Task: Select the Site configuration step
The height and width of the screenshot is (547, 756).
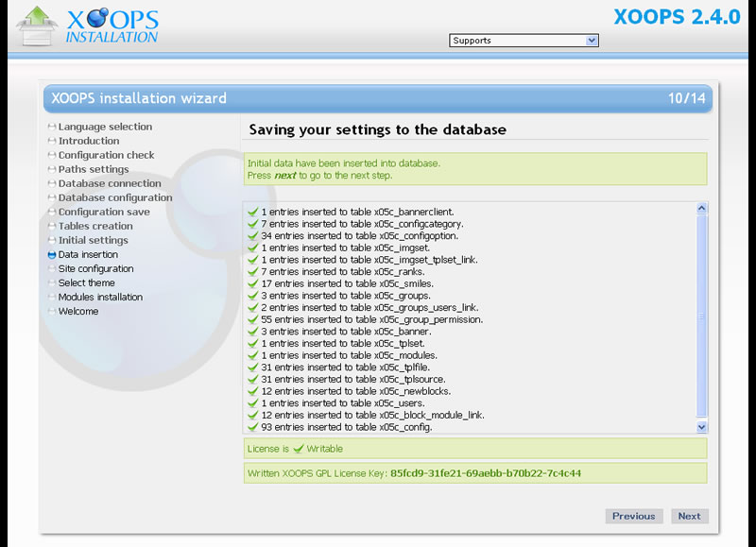Action: click(95, 269)
